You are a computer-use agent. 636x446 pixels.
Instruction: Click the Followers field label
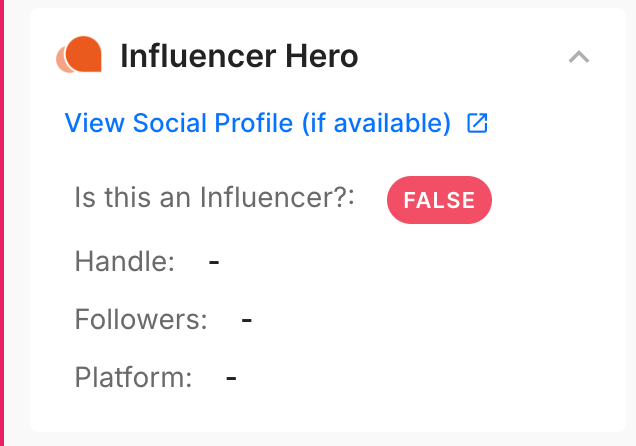click(x=141, y=320)
